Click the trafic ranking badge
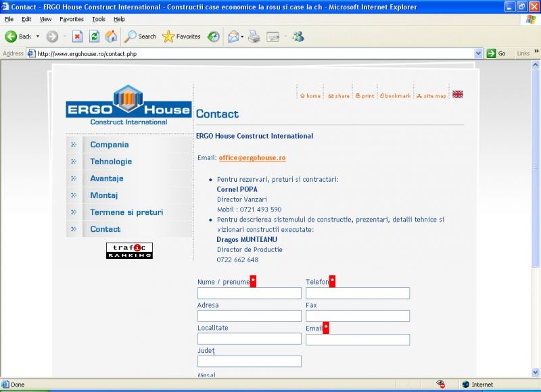This screenshot has width=541, height=392. 129,251
